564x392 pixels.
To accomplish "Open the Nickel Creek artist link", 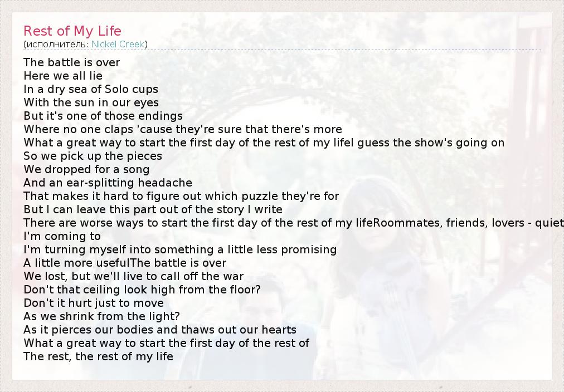I will 118,44.
